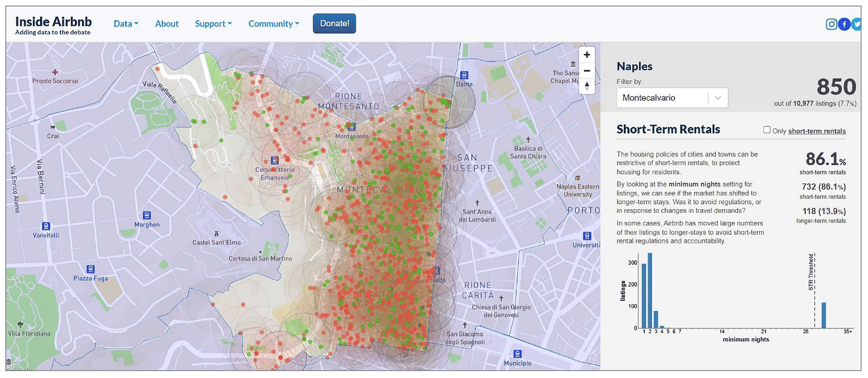The height and width of the screenshot is (378, 868).
Task: Click the Basilica di Santa Chiara marker
Action: click(528, 139)
